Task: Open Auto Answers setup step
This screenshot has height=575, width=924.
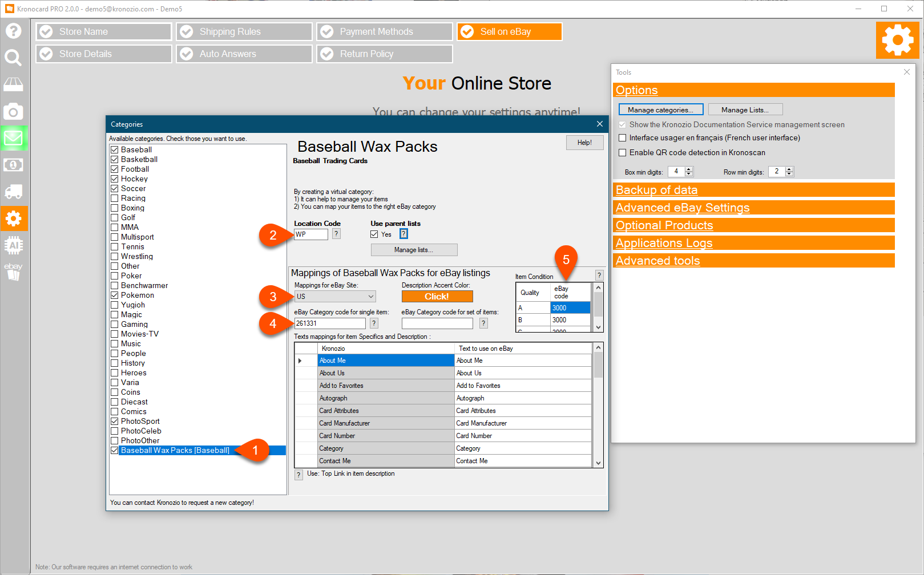Action: (244, 54)
